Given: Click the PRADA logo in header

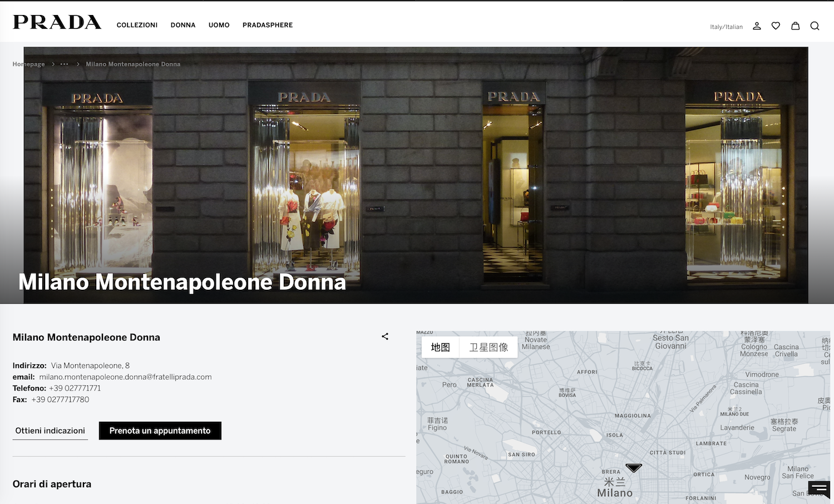Looking at the screenshot, I should [x=57, y=22].
